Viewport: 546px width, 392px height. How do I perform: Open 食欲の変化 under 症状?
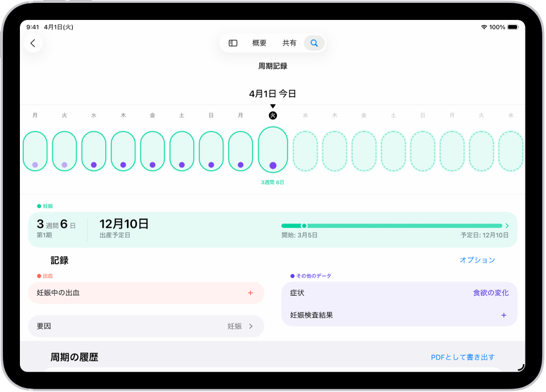point(491,292)
